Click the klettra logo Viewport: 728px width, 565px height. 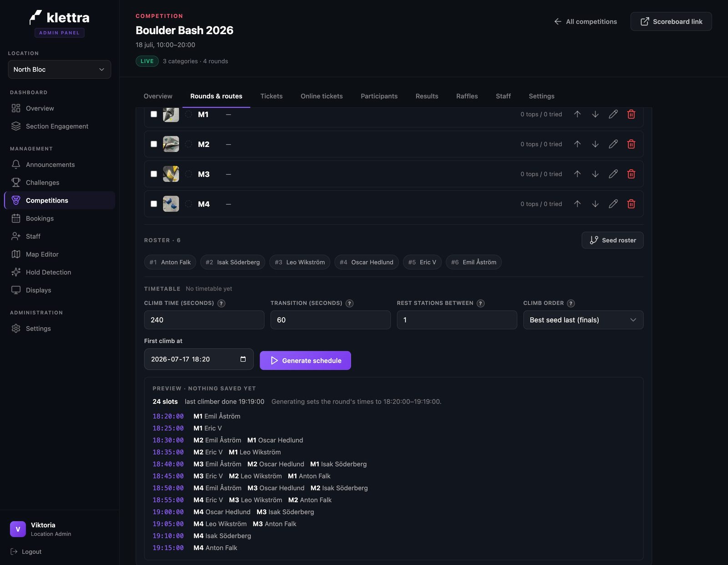(60, 18)
